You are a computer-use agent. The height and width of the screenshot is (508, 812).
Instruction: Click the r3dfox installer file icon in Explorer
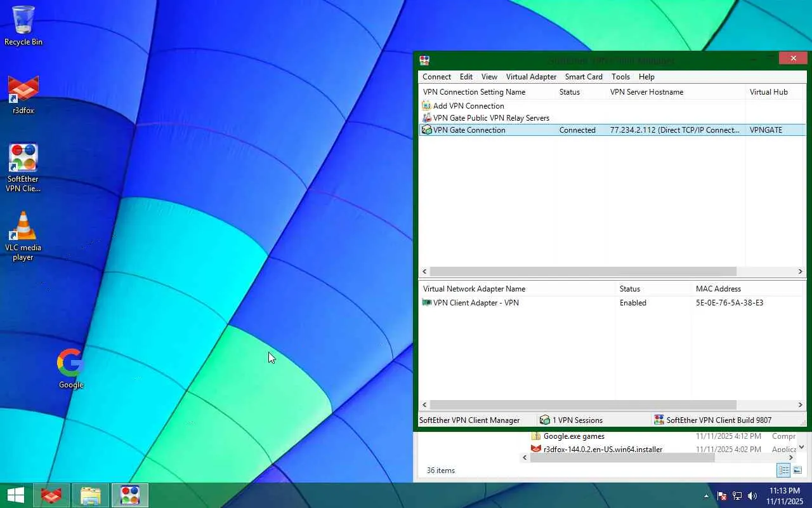536,449
